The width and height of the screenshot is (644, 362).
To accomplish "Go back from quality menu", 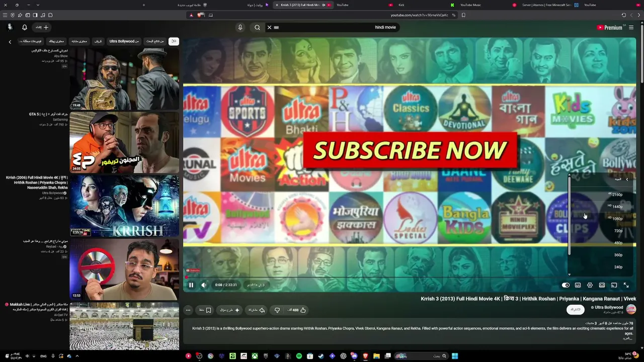I will tap(626, 179).
